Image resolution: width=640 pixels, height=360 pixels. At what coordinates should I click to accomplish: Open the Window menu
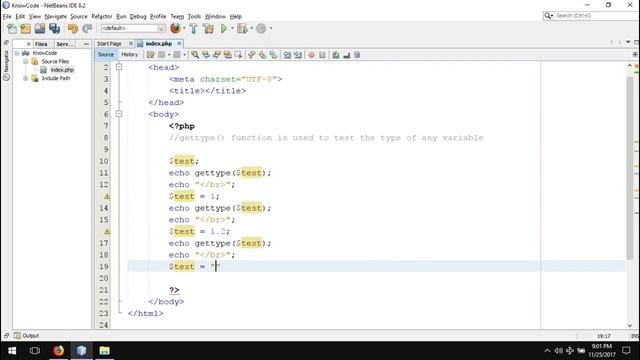pyautogui.click(x=215, y=16)
